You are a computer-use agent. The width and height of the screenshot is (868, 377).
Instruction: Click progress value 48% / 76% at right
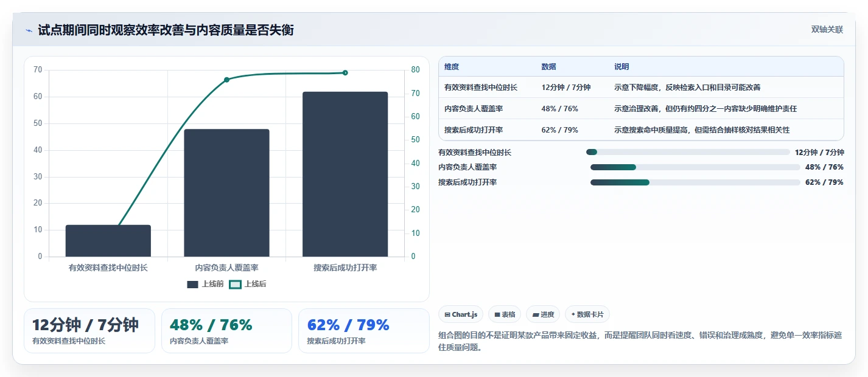point(824,167)
